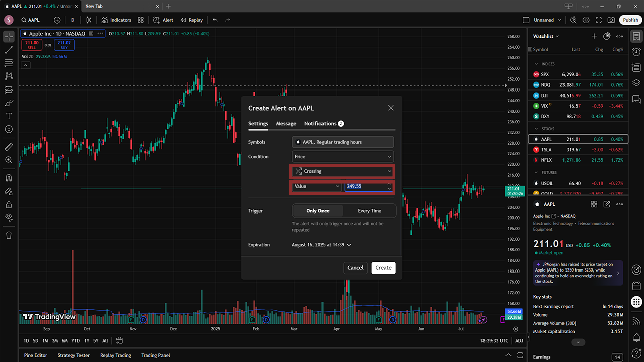This screenshot has width=644, height=362.
Task: Select the Text annotation tool
Action: pyautogui.click(x=9, y=116)
